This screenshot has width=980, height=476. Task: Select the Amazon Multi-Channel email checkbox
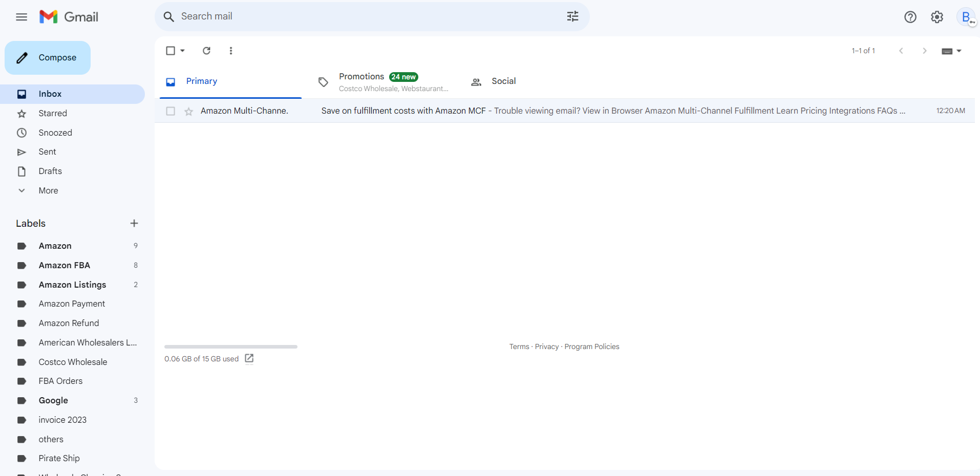click(x=171, y=111)
